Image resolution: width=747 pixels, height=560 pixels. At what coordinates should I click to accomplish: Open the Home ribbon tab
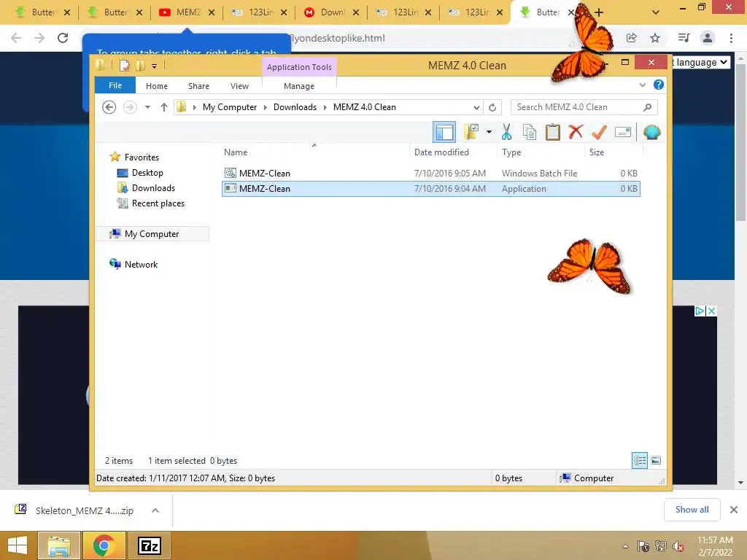tap(157, 86)
